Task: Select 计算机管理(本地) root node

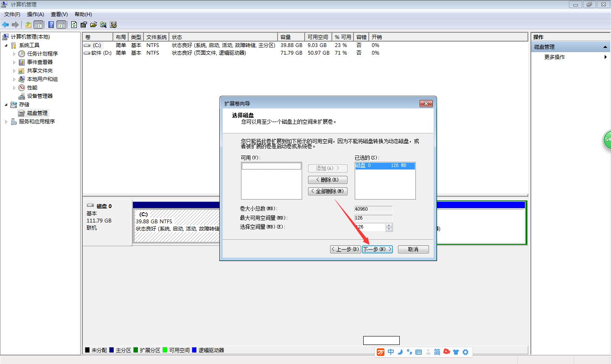Action: [x=30, y=37]
